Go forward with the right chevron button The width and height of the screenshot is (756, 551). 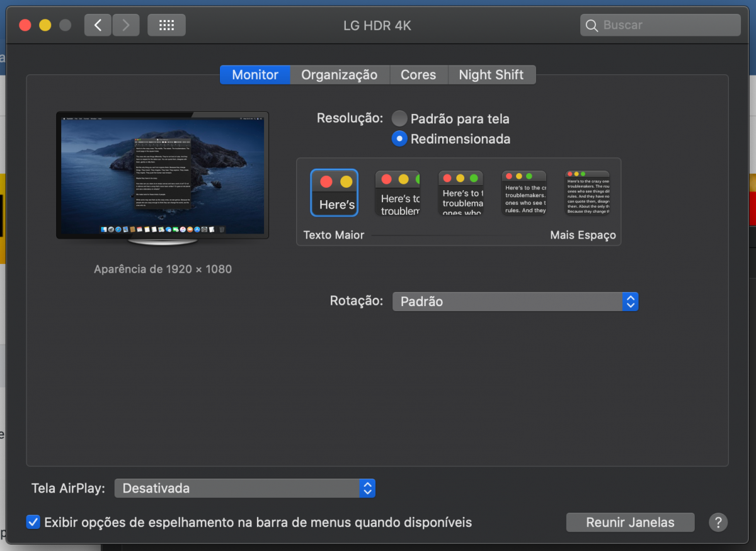126,25
